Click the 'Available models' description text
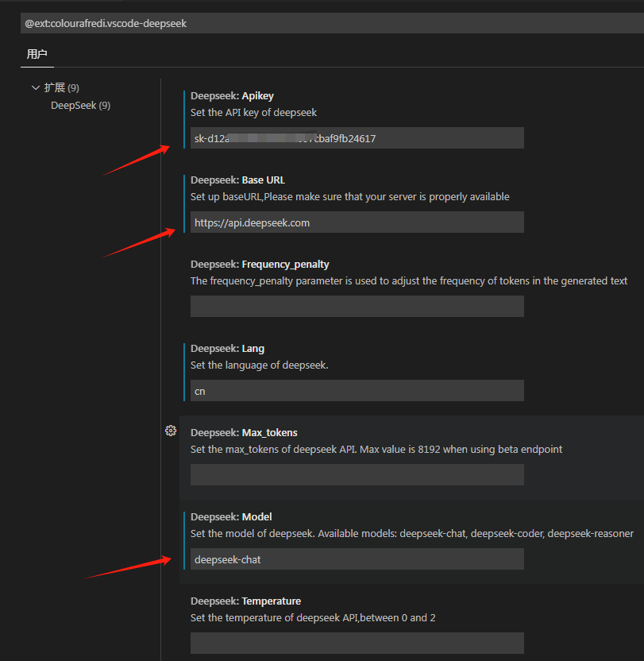This screenshot has width=644, height=661. [412, 534]
